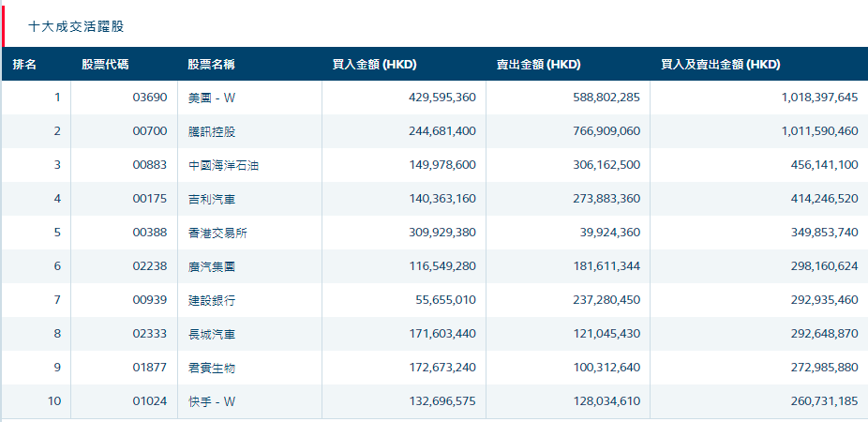
Task: Click total 260,731,185
Action: tap(825, 401)
